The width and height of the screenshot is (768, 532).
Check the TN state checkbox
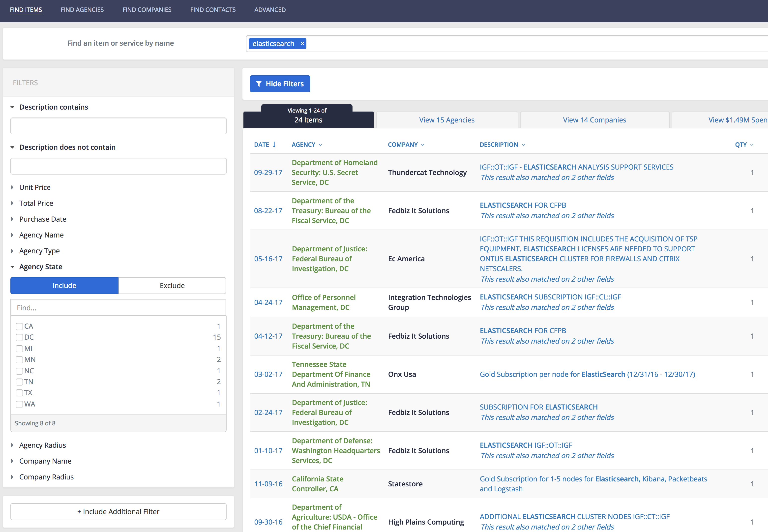coord(19,382)
